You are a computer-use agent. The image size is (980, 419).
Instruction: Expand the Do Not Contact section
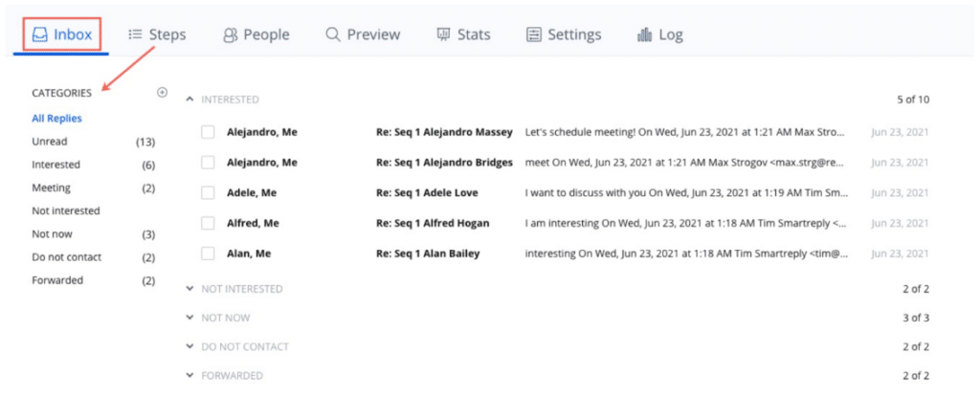(189, 347)
